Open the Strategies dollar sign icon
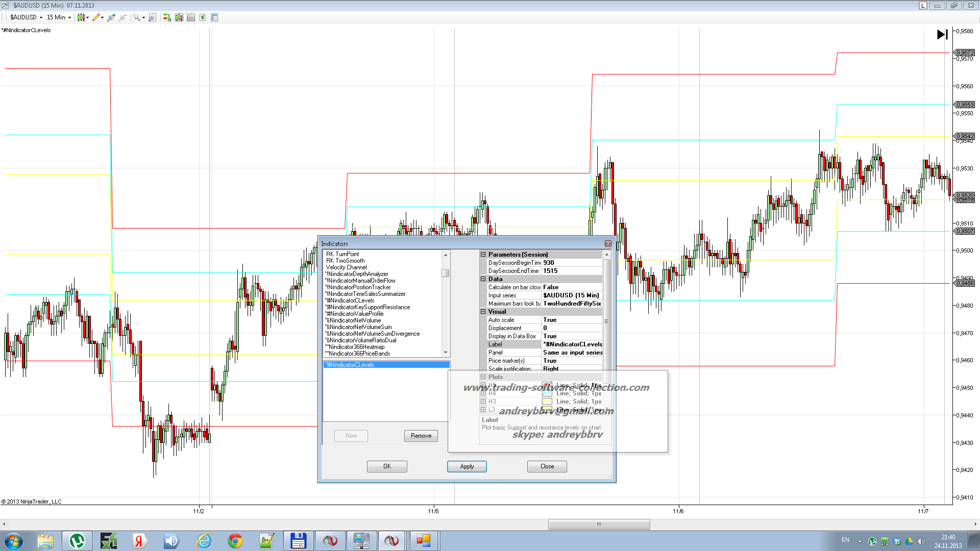The image size is (980, 551). click(203, 17)
